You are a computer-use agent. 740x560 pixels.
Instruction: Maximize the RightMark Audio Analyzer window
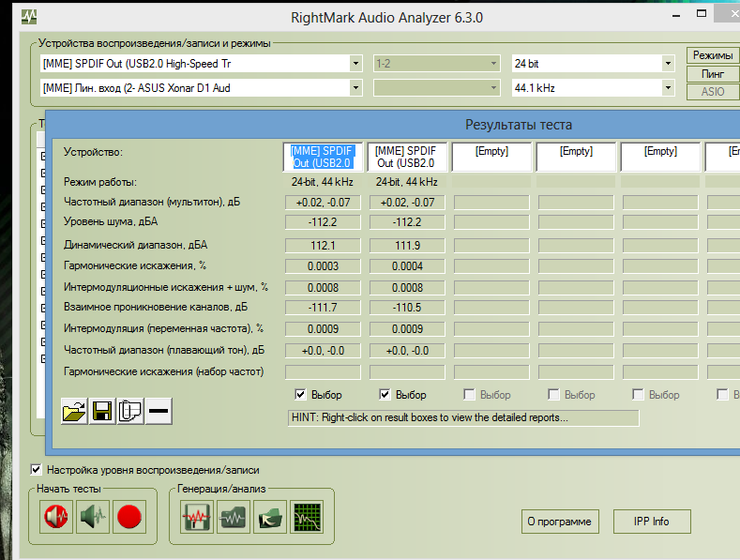702,14
